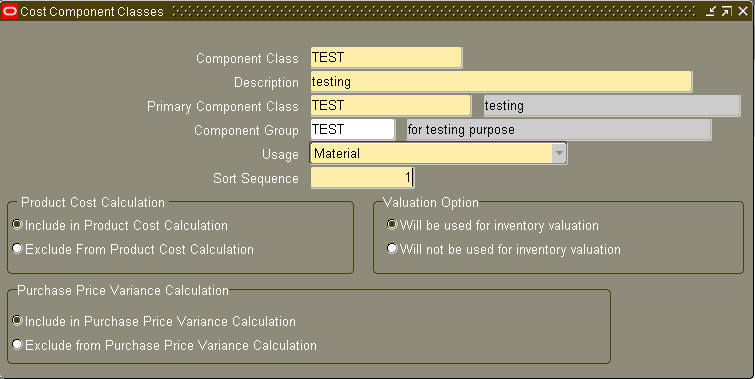Click the Oracle logo icon in title bar

click(x=10, y=11)
